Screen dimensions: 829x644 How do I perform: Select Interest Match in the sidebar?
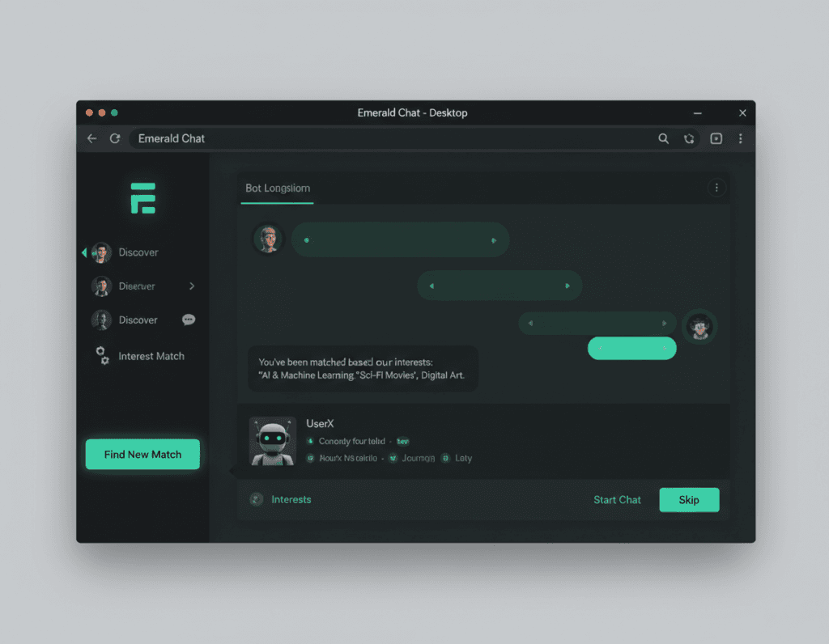tap(151, 356)
